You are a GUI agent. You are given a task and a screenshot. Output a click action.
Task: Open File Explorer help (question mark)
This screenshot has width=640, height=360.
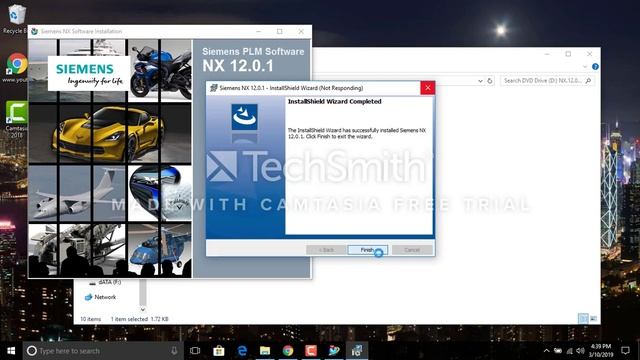tap(595, 67)
